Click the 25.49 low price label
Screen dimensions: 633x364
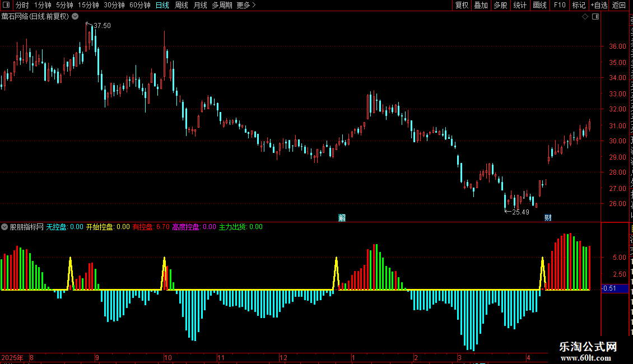click(520, 212)
